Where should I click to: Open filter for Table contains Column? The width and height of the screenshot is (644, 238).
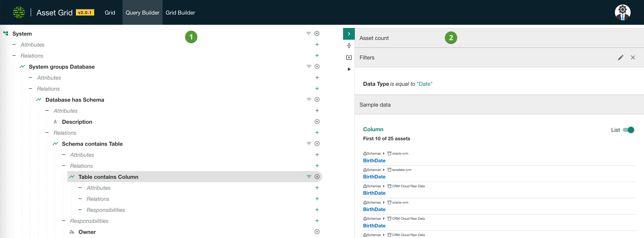click(309, 176)
